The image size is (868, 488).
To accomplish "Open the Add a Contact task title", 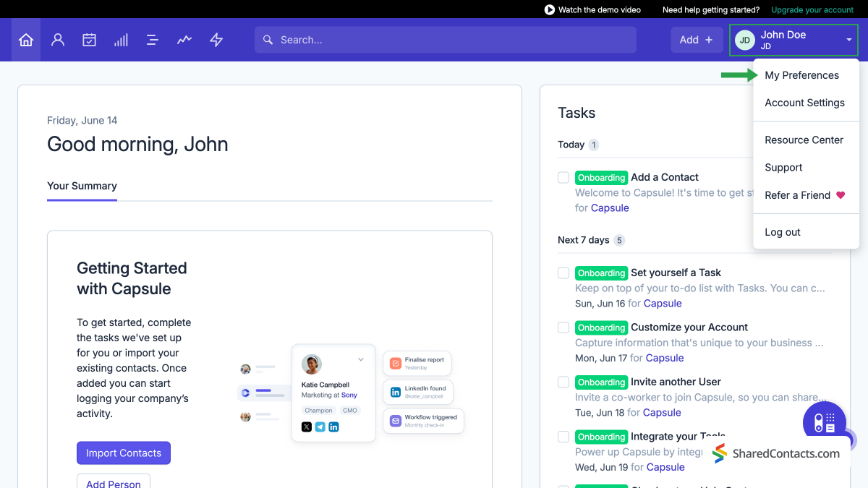I will click(665, 177).
